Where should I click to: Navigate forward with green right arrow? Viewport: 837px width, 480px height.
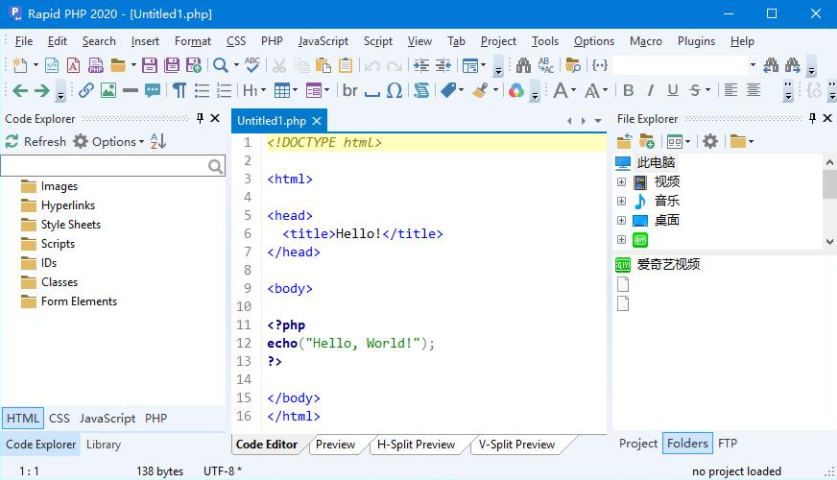click(x=42, y=91)
